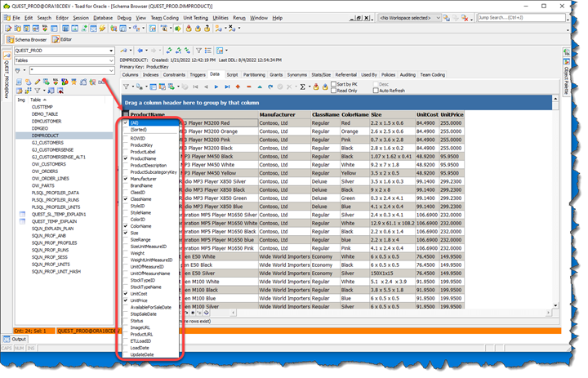Switch to the Constraints tab
This screenshot has height=378, width=588.
[x=174, y=74]
